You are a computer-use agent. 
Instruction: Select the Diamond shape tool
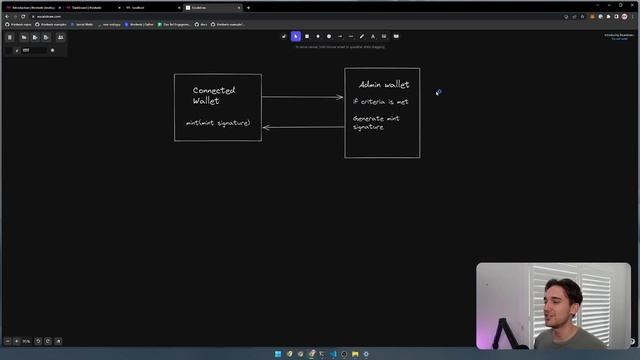click(318, 36)
